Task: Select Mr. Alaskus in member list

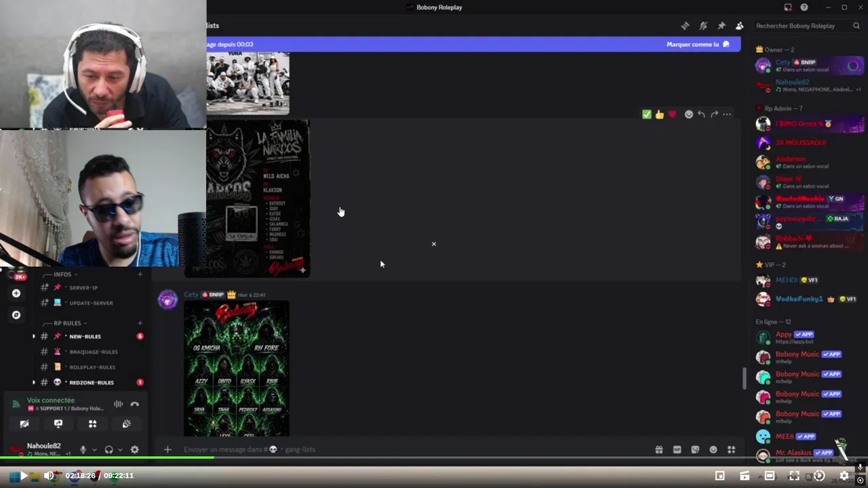Action: pos(809,455)
